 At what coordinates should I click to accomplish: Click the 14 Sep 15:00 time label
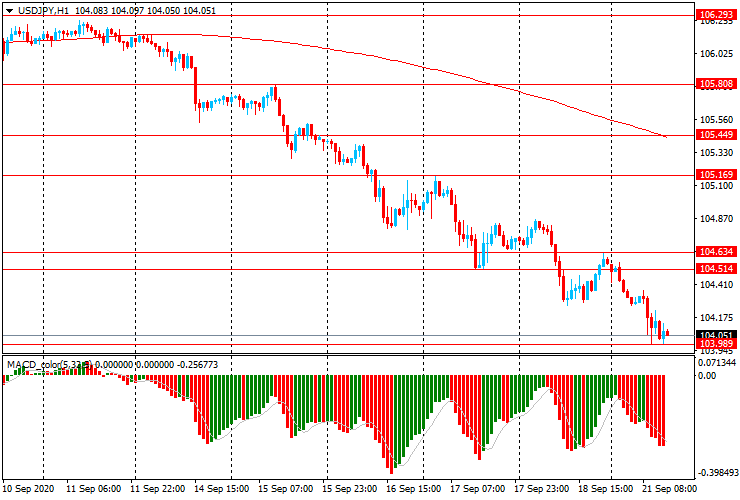[222, 488]
